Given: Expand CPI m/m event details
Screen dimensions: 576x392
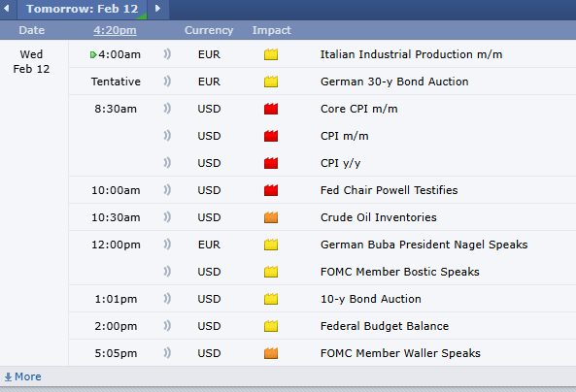Looking at the screenshot, I should pos(344,136).
